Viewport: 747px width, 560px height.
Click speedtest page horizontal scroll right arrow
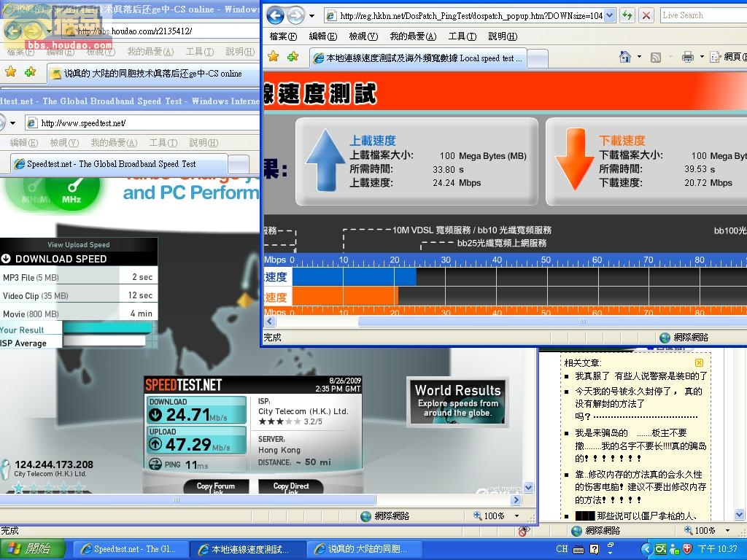(x=516, y=500)
